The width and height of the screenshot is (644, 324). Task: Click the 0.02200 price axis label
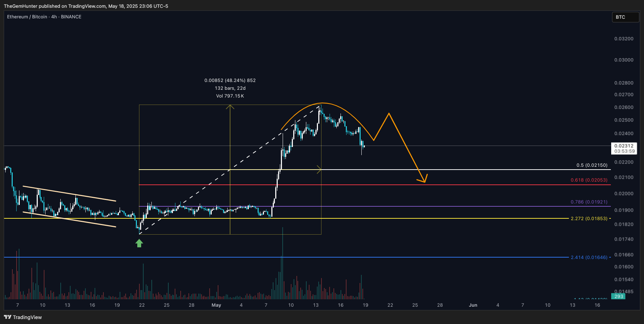pos(624,162)
